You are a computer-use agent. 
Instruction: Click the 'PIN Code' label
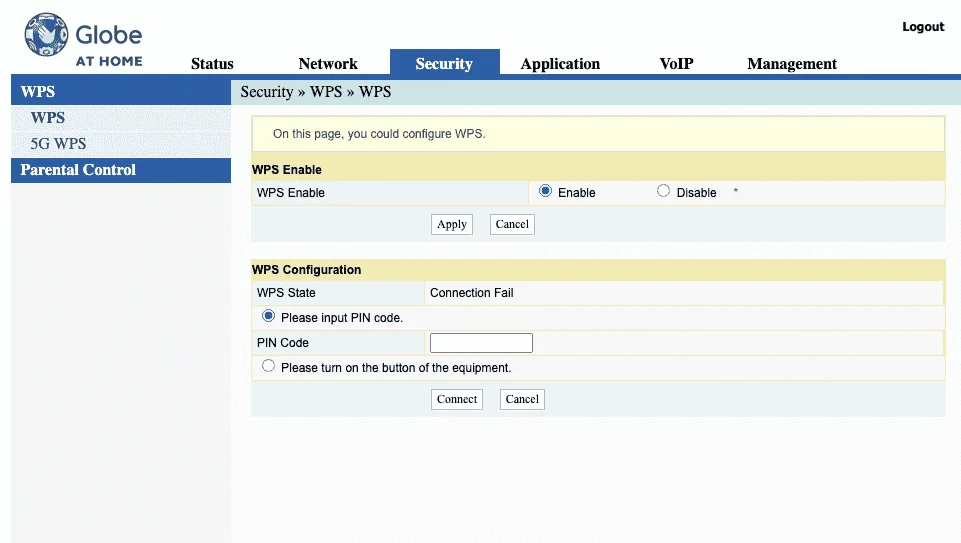283,343
